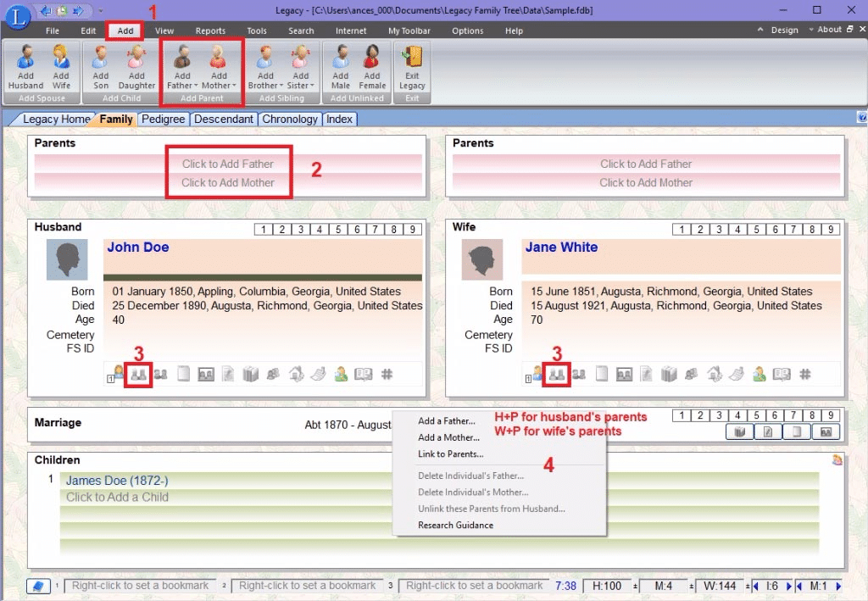
Task: Open the Tools menu
Action: point(257,31)
